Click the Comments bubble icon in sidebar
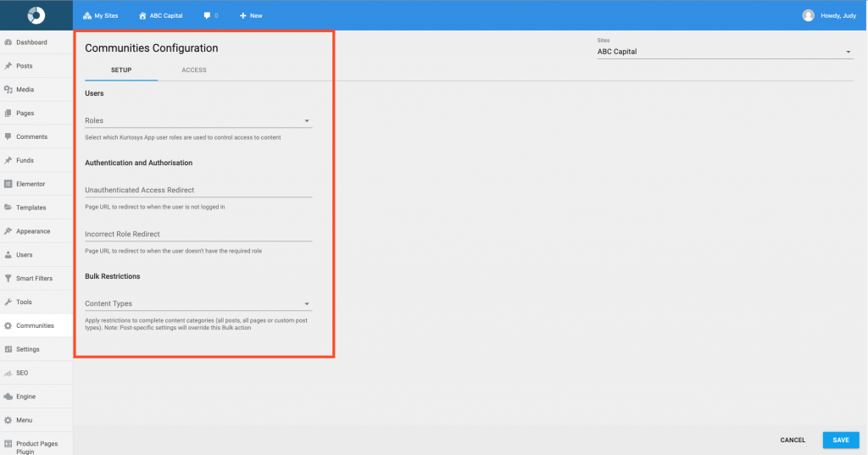This screenshot has height=455, width=868. coord(8,136)
